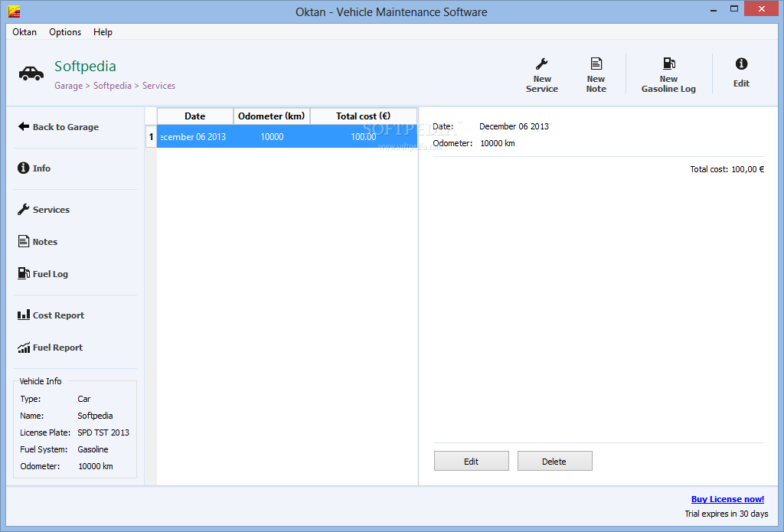Click the Cost Report bar chart icon
Image resolution: width=784 pixels, height=532 pixels.
click(24, 315)
